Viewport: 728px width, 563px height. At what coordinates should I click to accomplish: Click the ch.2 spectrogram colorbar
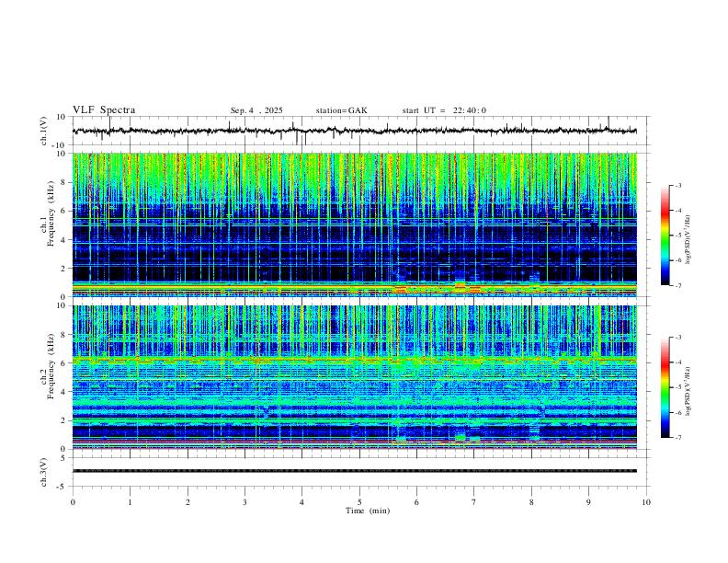point(665,387)
